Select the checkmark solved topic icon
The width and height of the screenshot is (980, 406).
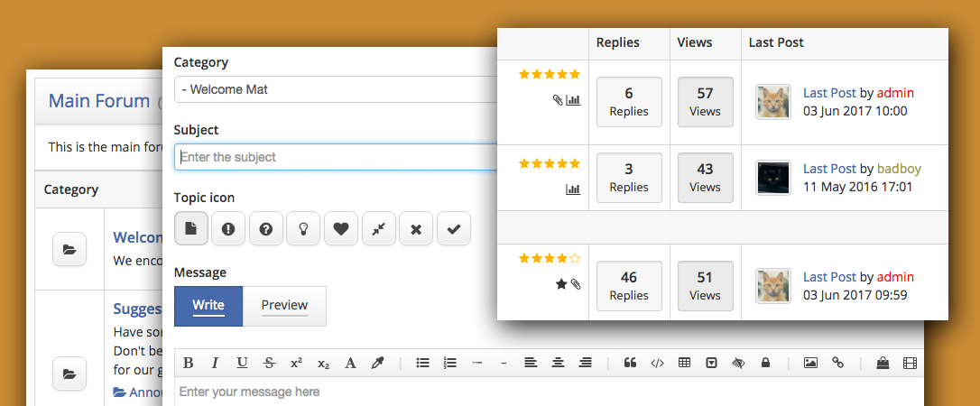click(453, 228)
